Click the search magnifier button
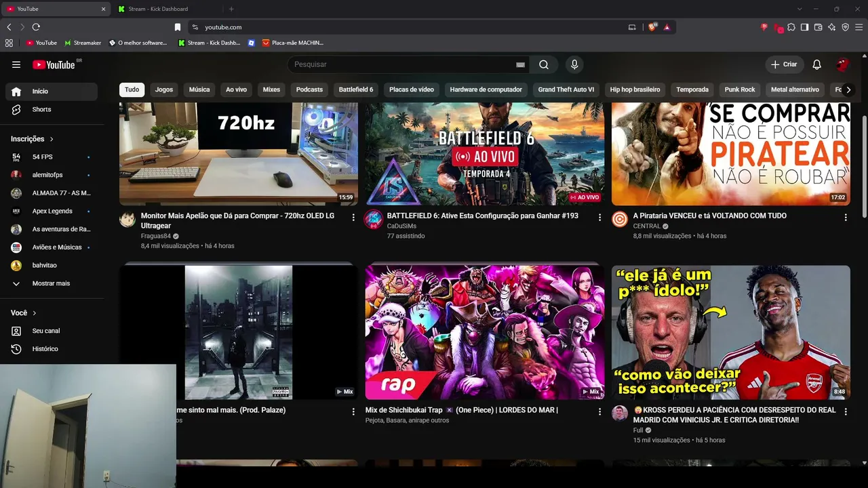Image resolution: width=868 pixels, height=488 pixels. [x=544, y=64]
